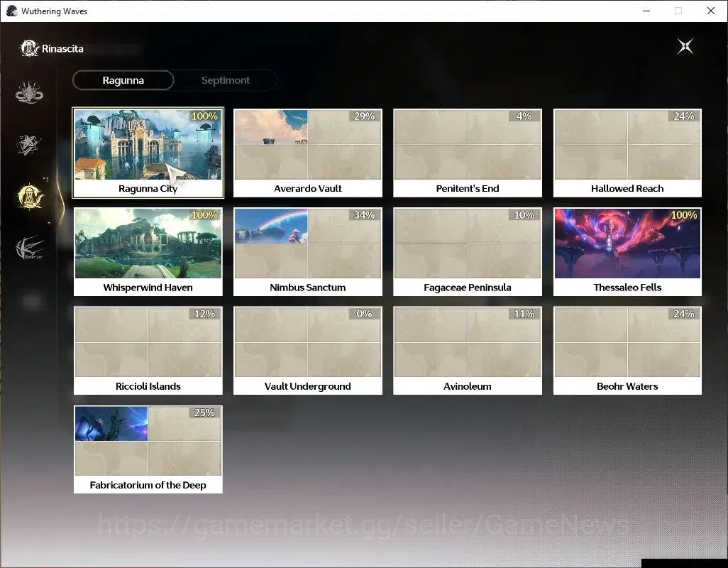Open the Fabricatorium of the Deep card
The height and width of the screenshot is (568, 728).
tap(148, 449)
